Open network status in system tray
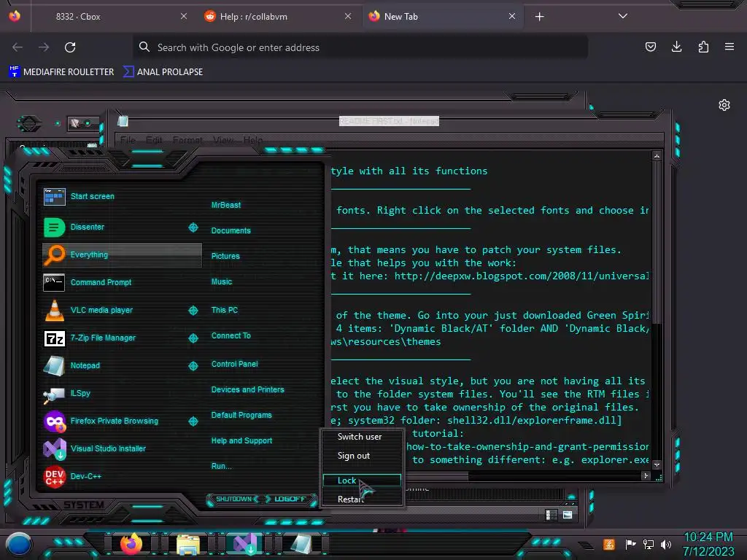Viewport: 747px width, 560px height. [x=649, y=544]
